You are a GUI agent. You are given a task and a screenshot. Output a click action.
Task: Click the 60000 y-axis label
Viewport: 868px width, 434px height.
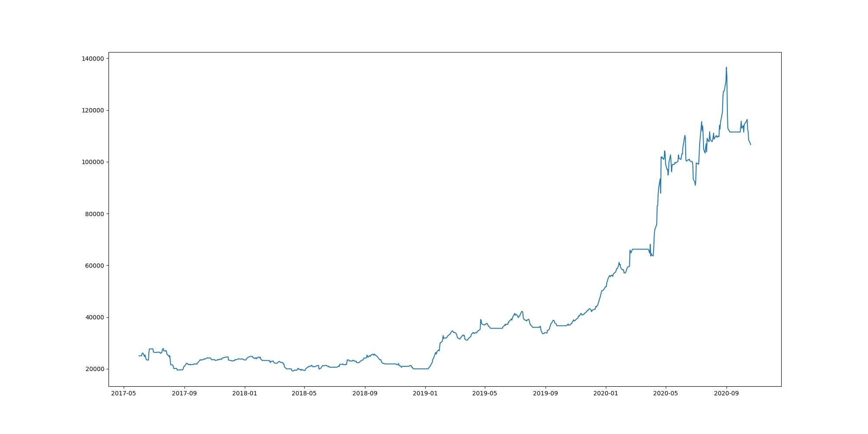pos(95,266)
